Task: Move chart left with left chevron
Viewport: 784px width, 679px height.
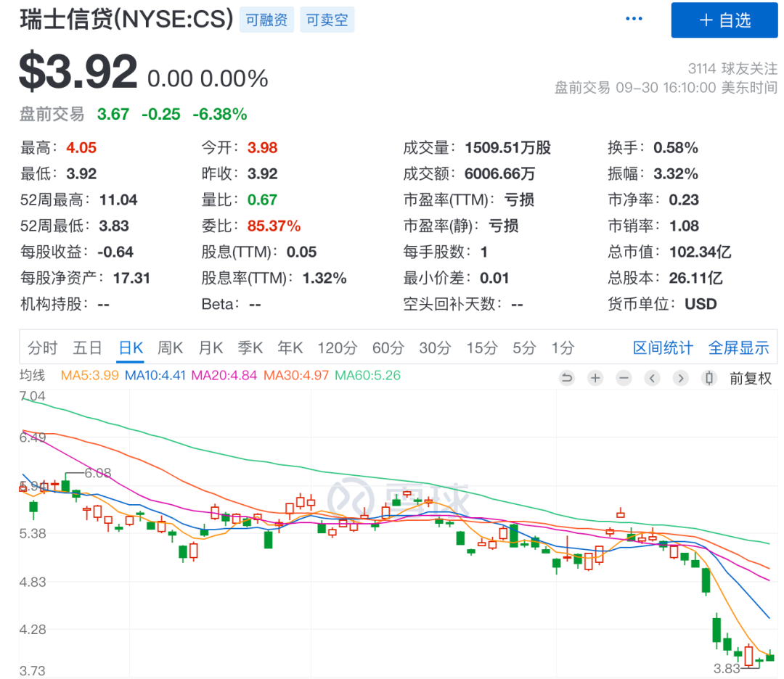Action: pyautogui.click(x=652, y=378)
